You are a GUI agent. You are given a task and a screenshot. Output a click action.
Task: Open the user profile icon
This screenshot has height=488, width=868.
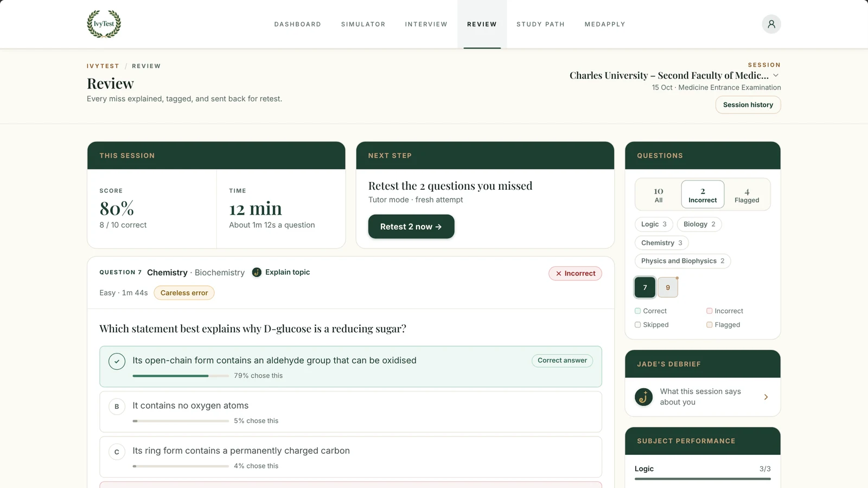point(771,24)
